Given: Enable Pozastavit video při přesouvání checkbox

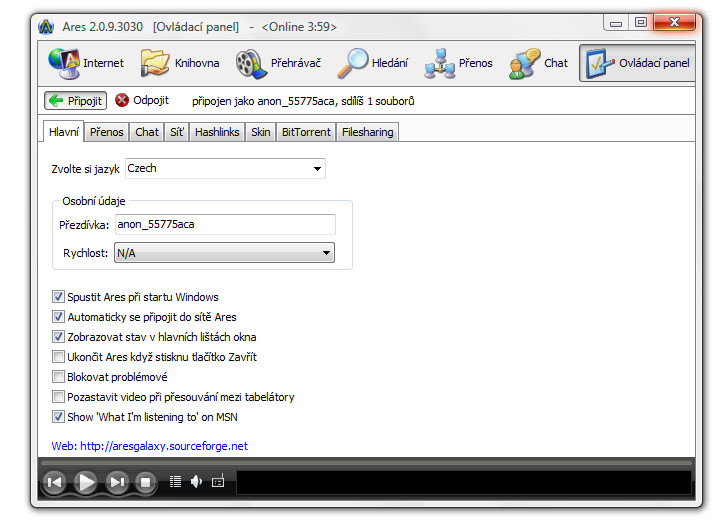Looking at the screenshot, I should (58, 397).
